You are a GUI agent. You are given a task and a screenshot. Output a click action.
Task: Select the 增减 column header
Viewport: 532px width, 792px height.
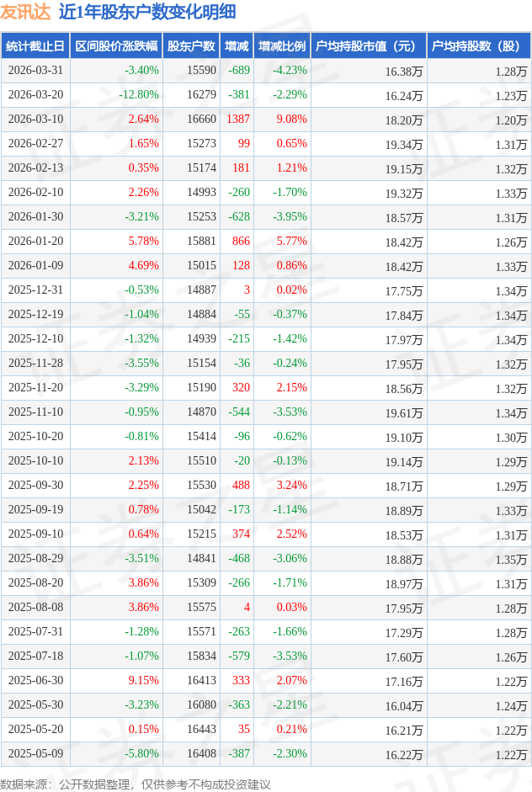(x=238, y=46)
